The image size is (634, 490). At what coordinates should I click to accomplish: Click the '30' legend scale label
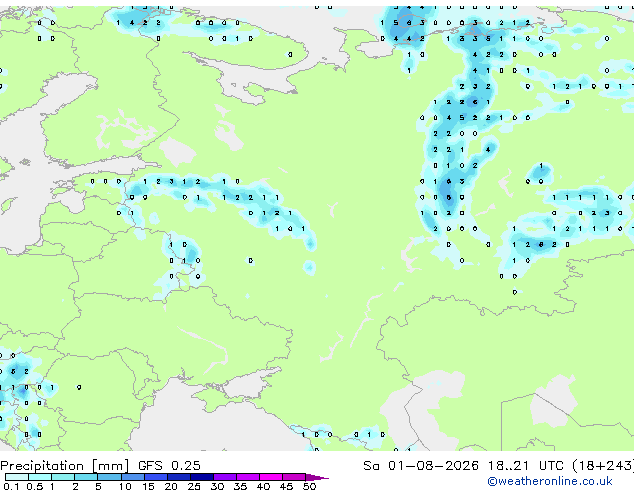(217, 486)
